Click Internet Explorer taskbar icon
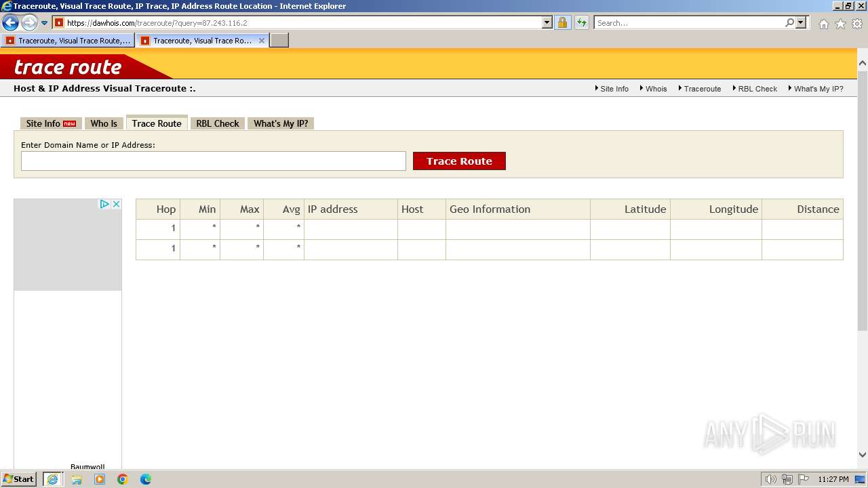The image size is (868, 488). click(x=54, y=479)
